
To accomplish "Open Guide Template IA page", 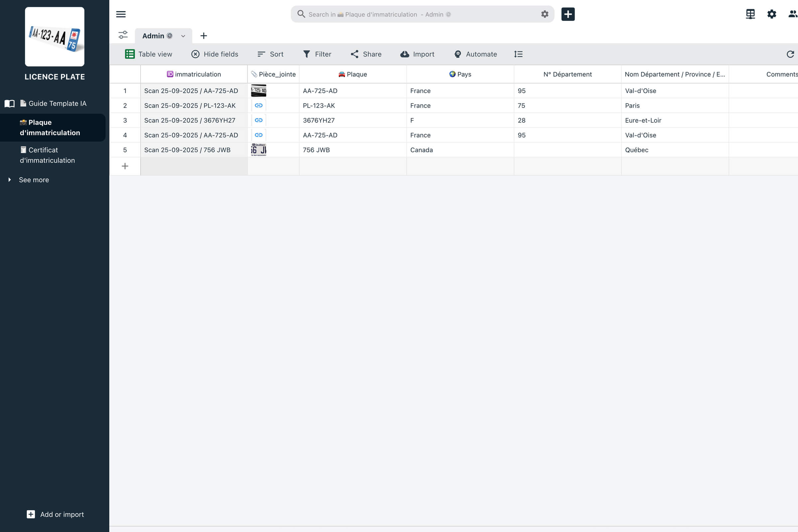I will click(57, 103).
